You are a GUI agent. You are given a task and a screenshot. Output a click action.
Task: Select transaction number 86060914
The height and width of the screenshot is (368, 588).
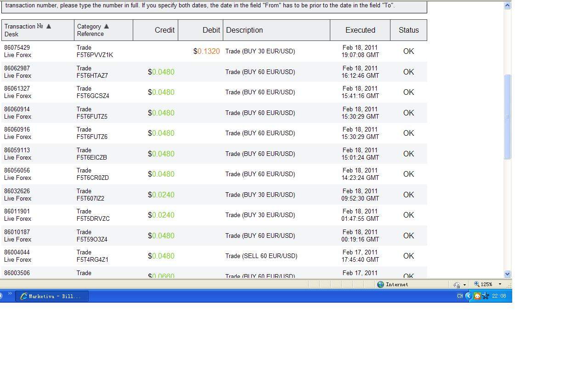(17, 109)
